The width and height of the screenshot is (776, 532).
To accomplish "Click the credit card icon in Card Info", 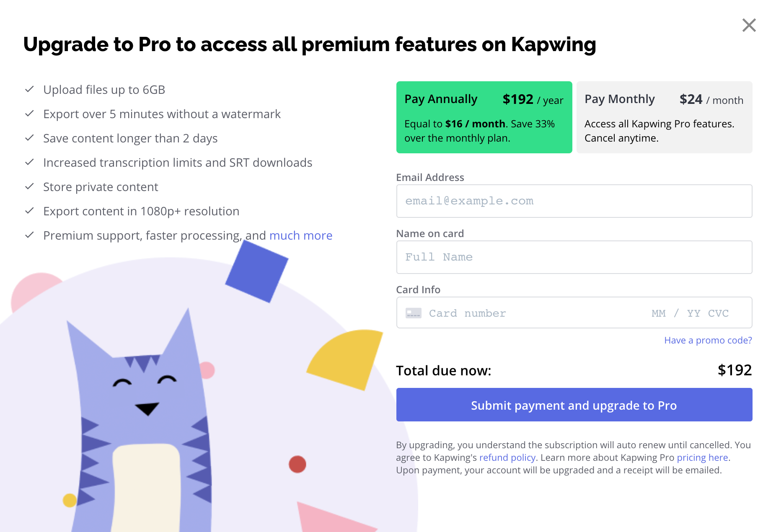I will point(413,313).
